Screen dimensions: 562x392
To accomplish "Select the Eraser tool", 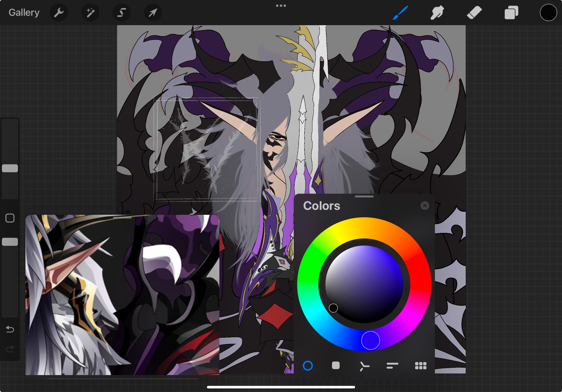I will click(x=474, y=13).
